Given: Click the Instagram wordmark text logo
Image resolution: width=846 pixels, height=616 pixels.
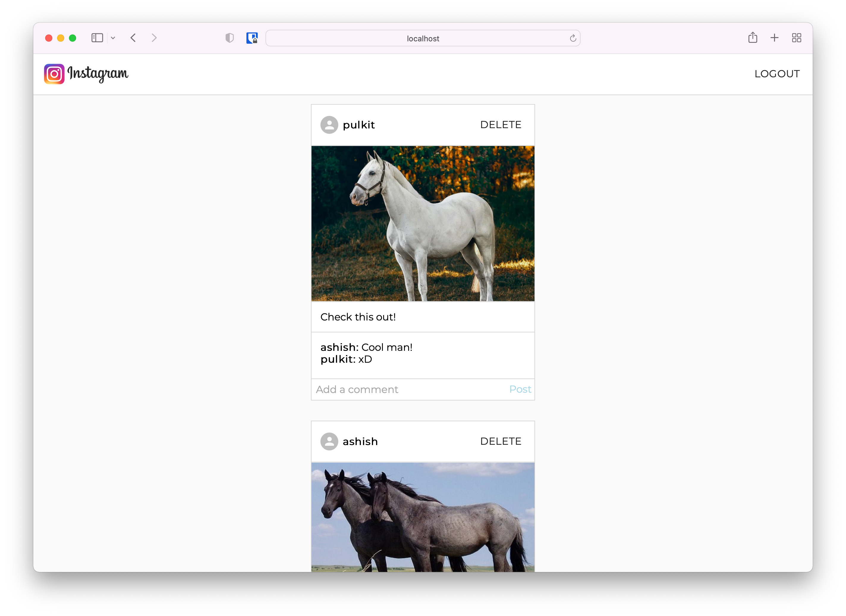Looking at the screenshot, I should pos(98,74).
